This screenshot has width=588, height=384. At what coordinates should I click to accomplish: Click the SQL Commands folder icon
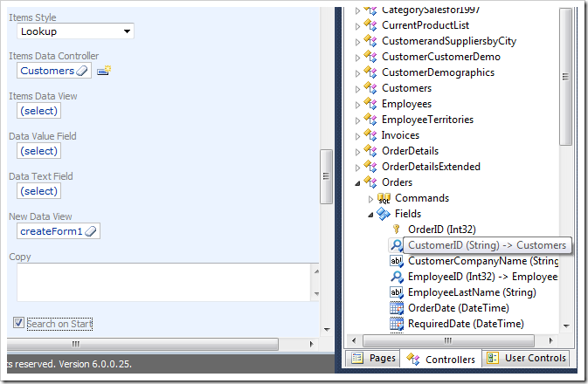point(384,198)
